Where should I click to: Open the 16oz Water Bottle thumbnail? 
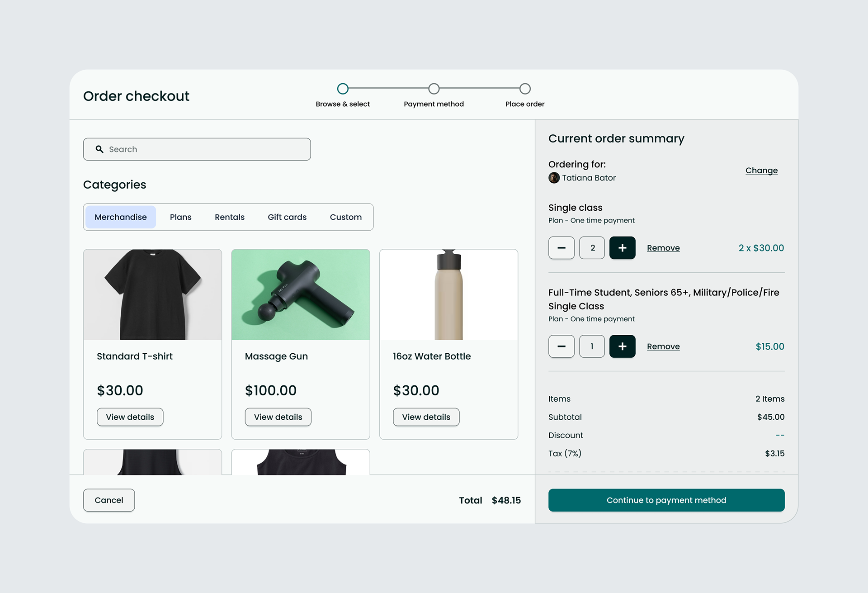click(448, 295)
